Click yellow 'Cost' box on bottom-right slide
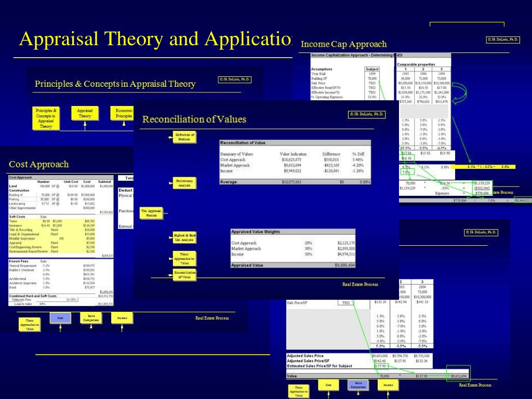 328,385
